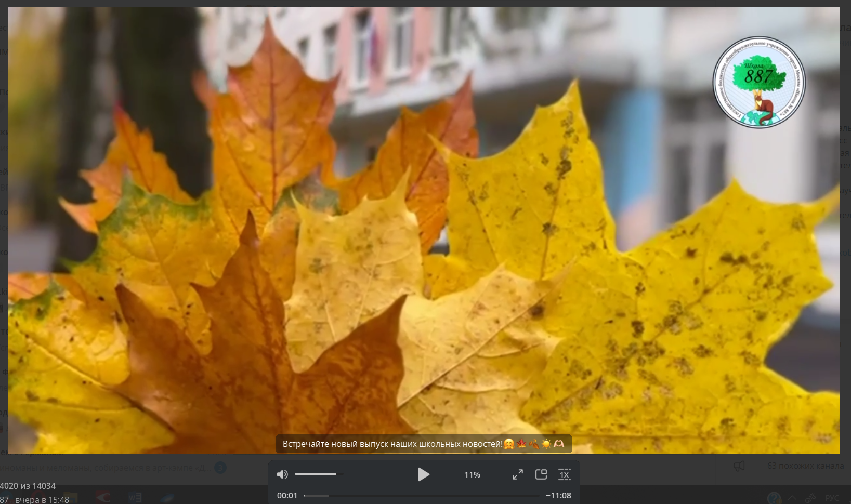
Task: Click the megaphone channel icon in background
Action: coord(739,466)
